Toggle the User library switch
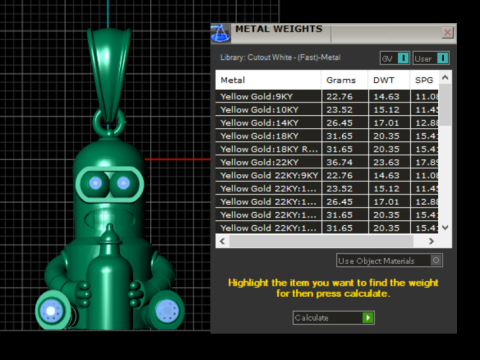Viewport: 480px width, 360px height. coord(431,58)
